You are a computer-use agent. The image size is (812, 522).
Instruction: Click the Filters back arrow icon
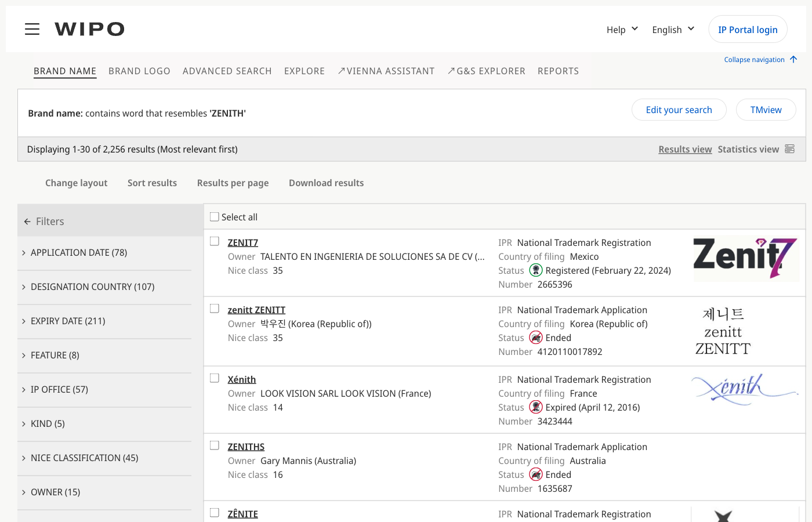(27, 222)
